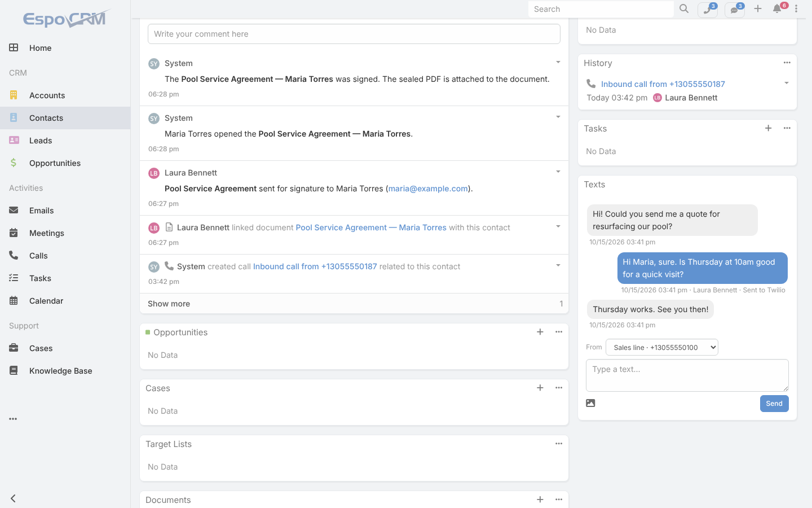Select the From sales line dropdown
This screenshot has height=508, width=812.
662,347
